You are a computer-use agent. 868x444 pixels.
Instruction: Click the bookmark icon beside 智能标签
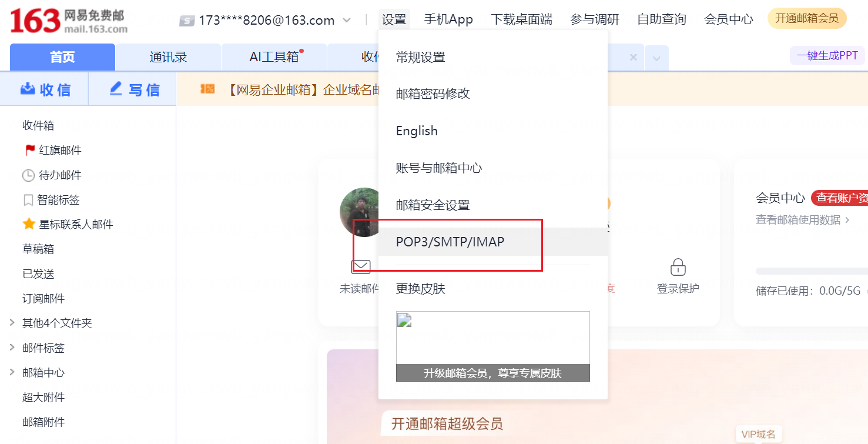point(28,200)
